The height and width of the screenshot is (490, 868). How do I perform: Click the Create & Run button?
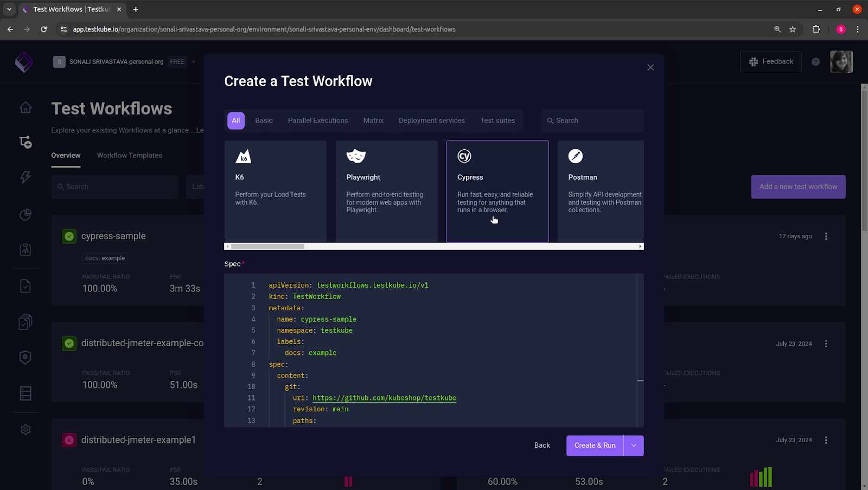coord(595,446)
